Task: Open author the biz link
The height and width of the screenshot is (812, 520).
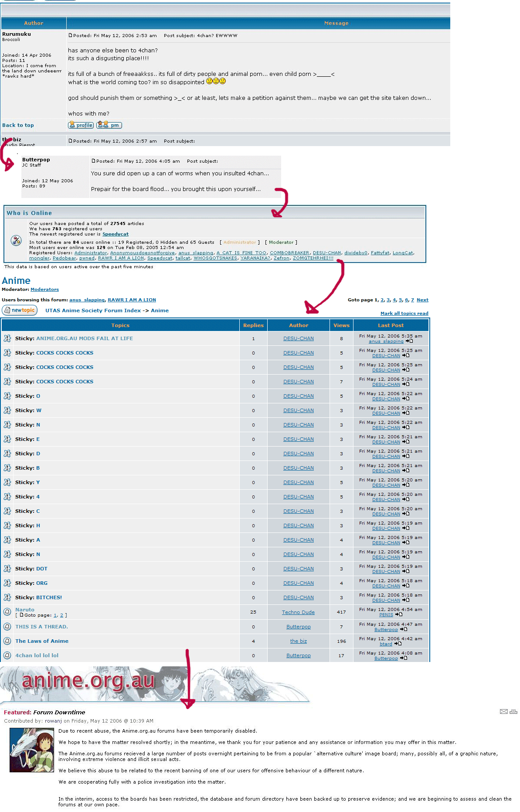Action: (299, 641)
